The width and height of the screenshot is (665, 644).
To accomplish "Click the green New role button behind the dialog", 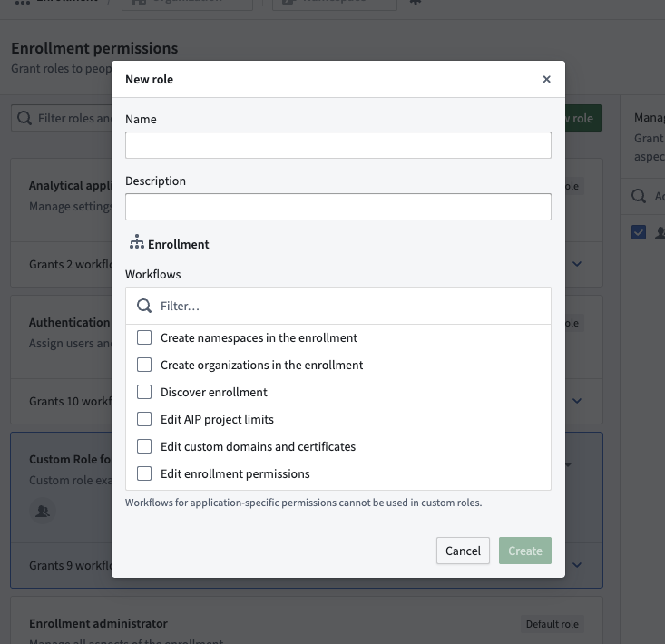I will [583, 118].
